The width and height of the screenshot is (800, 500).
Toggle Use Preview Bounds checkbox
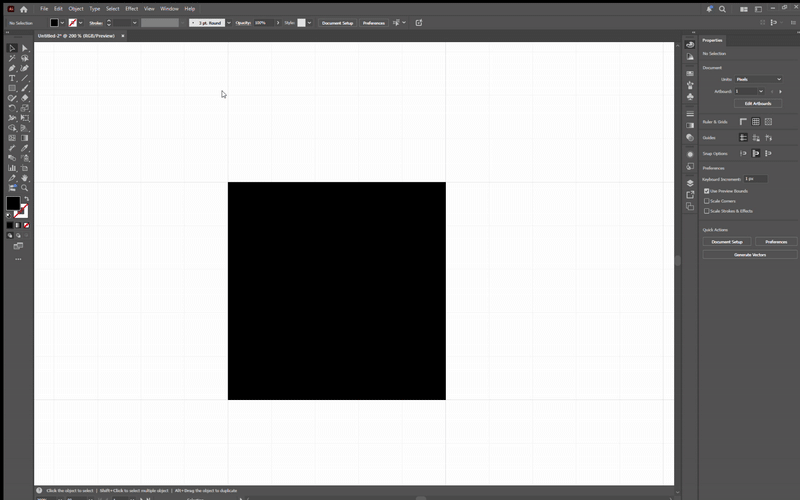point(707,191)
